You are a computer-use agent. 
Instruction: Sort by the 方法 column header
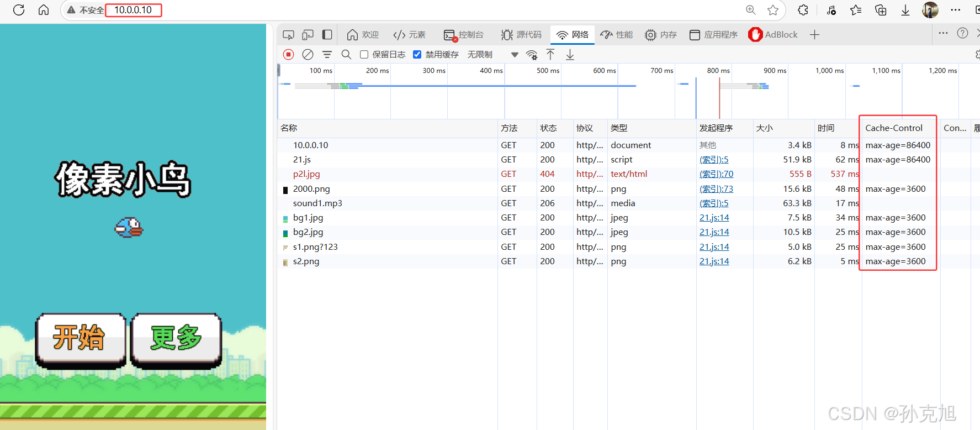pyautogui.click(x=517, y=128)
